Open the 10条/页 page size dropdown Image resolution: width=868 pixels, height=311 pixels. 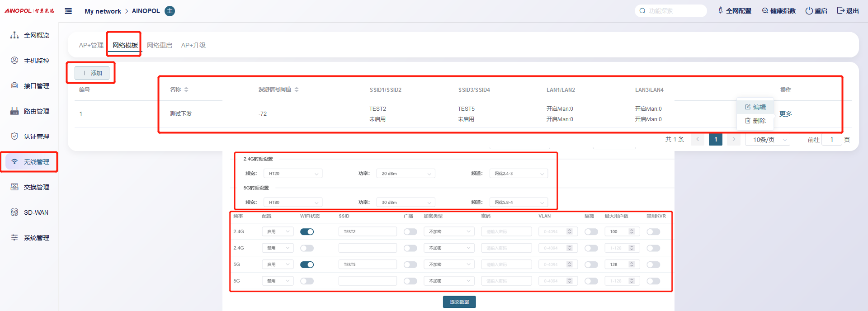click(767, 140)
